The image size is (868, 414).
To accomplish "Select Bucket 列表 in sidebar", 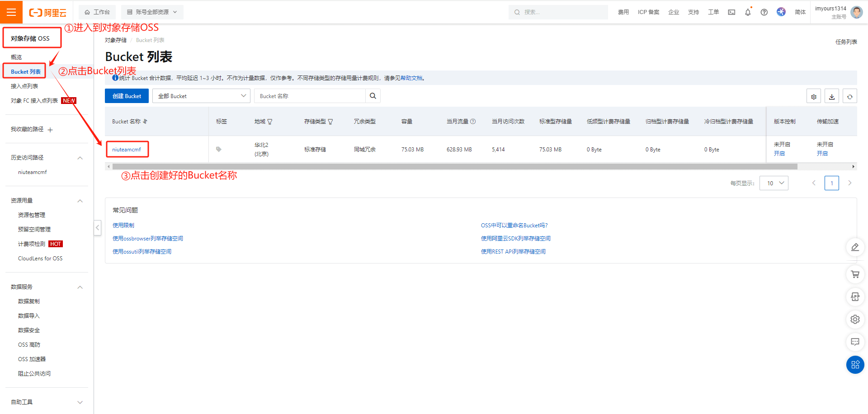I will pyautogui.click(x=26, y=71).
